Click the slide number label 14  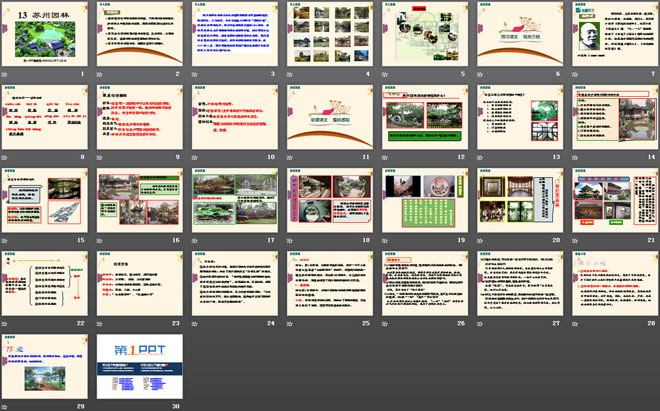(x=650, y=156)
